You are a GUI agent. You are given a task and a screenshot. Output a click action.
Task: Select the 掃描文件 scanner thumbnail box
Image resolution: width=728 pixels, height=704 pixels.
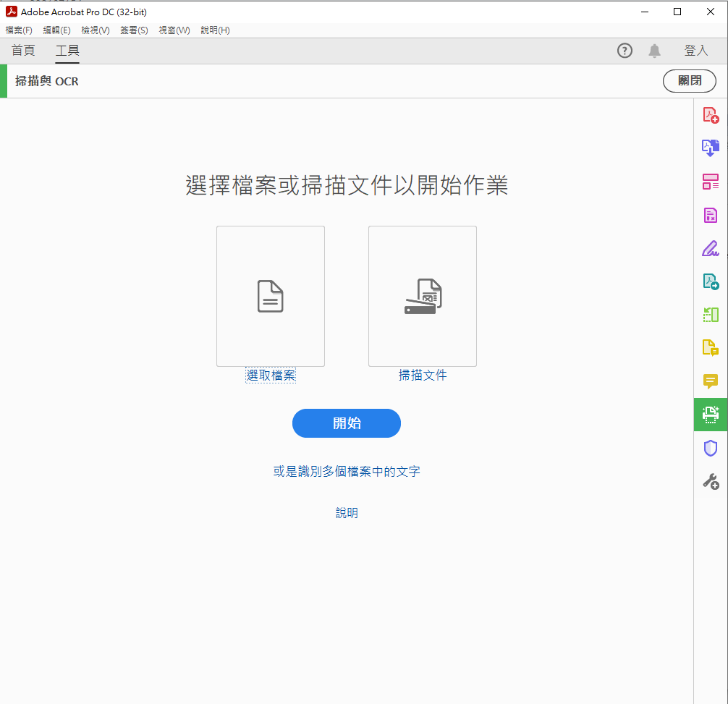[422, 296]
